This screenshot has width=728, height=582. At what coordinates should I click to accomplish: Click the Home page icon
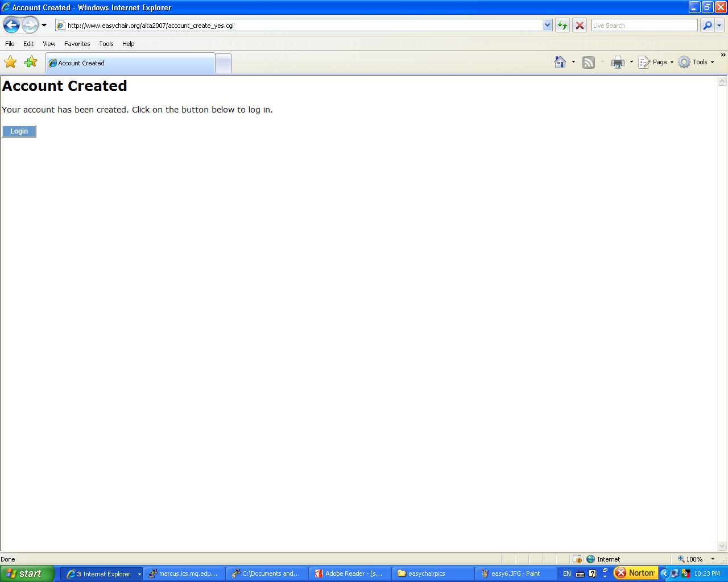[x=560, y=62]
